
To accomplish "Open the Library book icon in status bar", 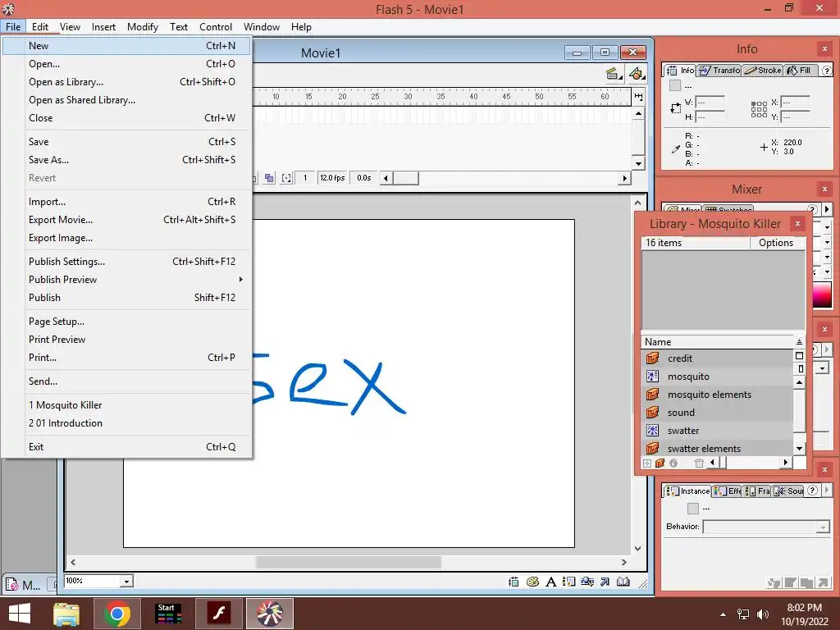I will (623, 582).
